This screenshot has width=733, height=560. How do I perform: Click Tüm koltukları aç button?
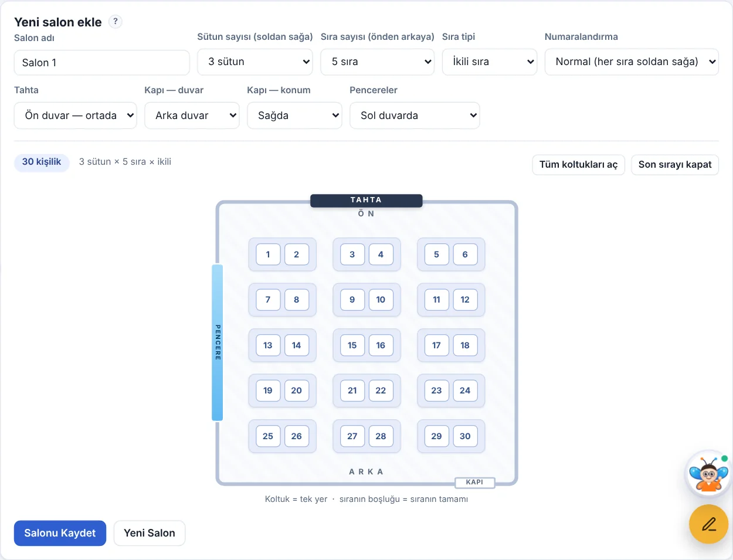(x=579, y=165)
